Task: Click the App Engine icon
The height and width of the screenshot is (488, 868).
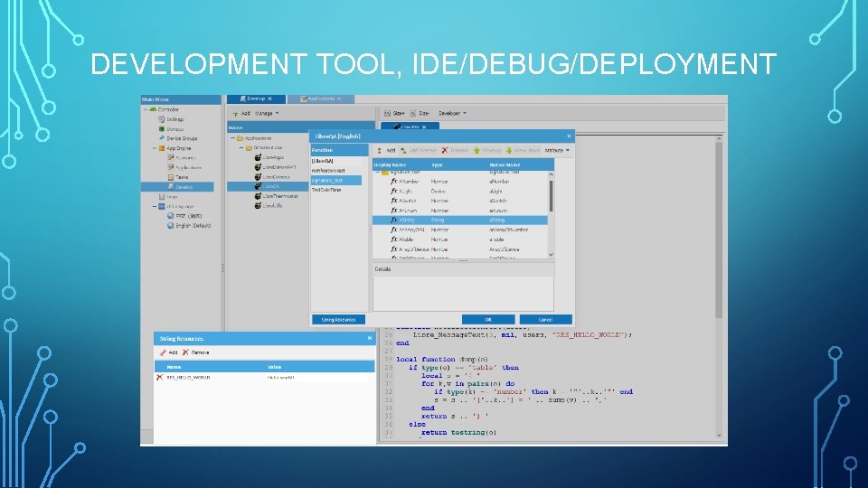Action: [x=162, y=148]
